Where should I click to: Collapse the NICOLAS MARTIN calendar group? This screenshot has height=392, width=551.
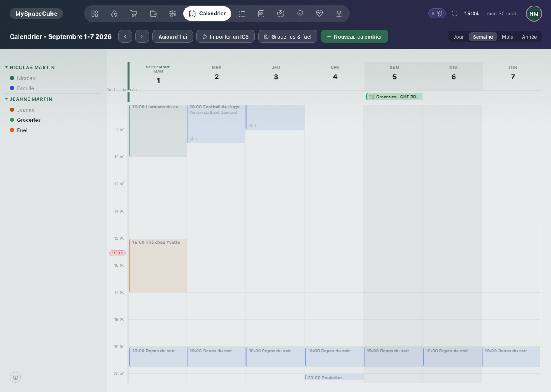30,67
